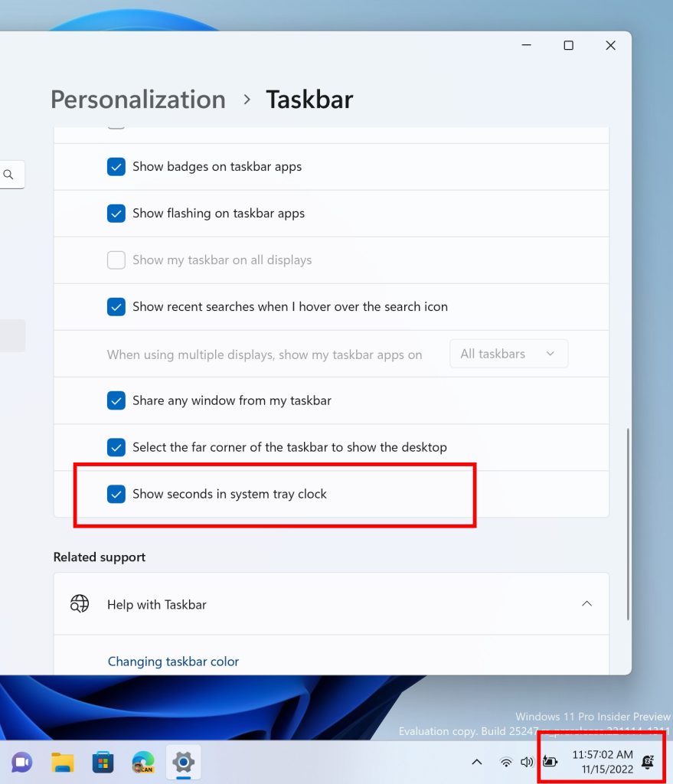Open Chat from the taskbar

(21, 762)
